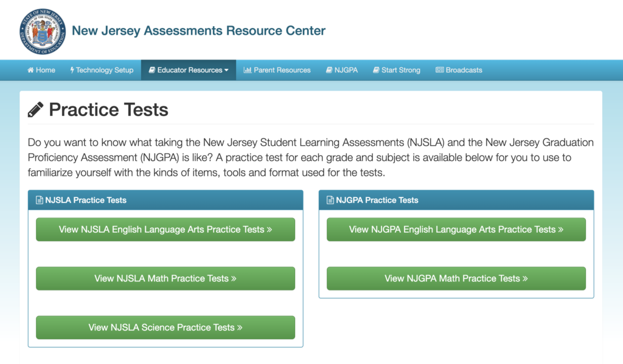Expand the Educator Resources dropdown caret
The image size is (623, 364).
click(x=226, y=70)
